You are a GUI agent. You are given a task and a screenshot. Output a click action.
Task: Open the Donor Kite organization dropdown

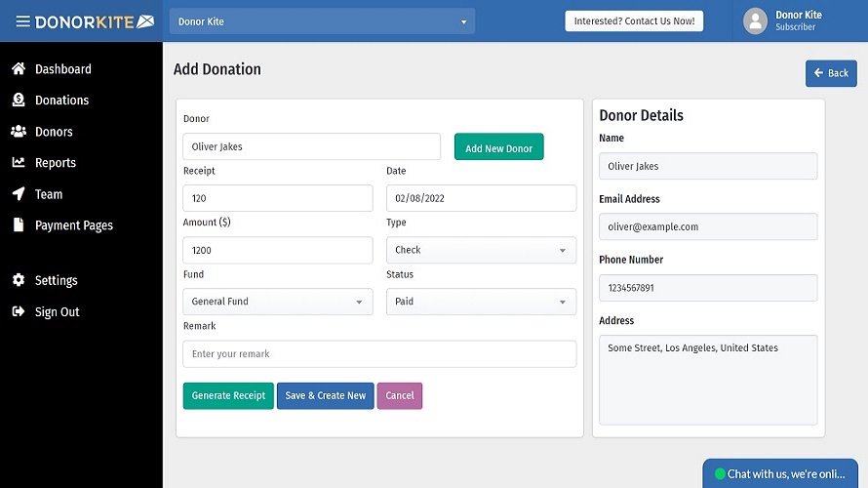tap(322, 21)
